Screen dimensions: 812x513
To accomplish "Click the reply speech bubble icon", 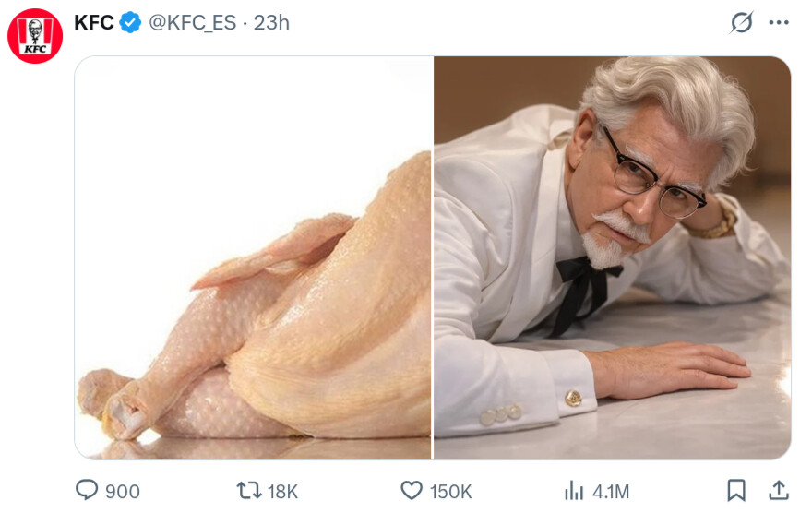I will click(87, 490).
